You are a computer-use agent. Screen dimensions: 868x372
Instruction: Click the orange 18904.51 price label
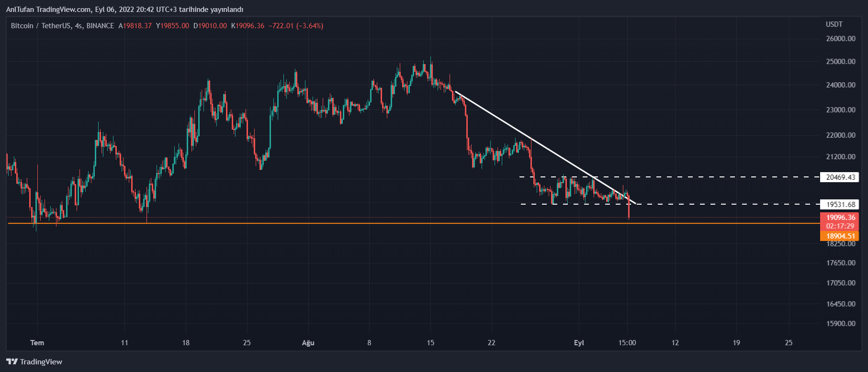(x=840, y=236)
